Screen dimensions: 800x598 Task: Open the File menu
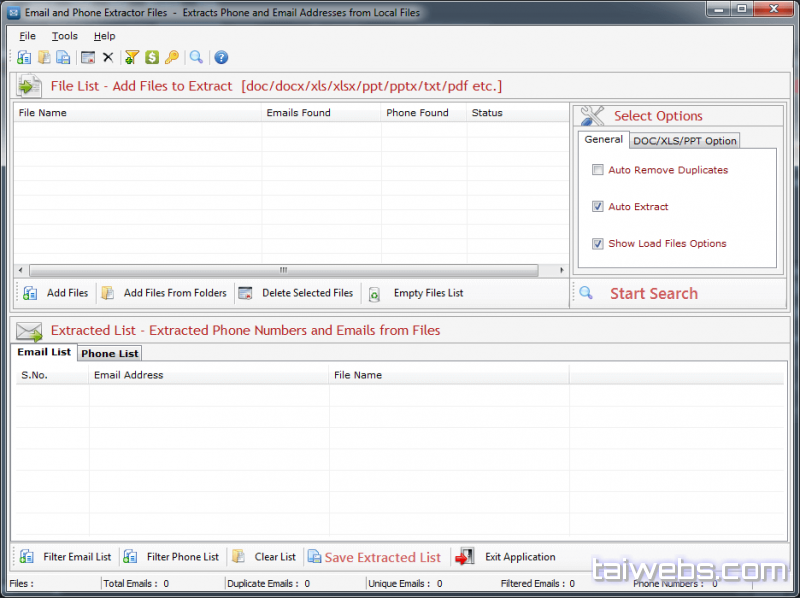tap(27, 36)
